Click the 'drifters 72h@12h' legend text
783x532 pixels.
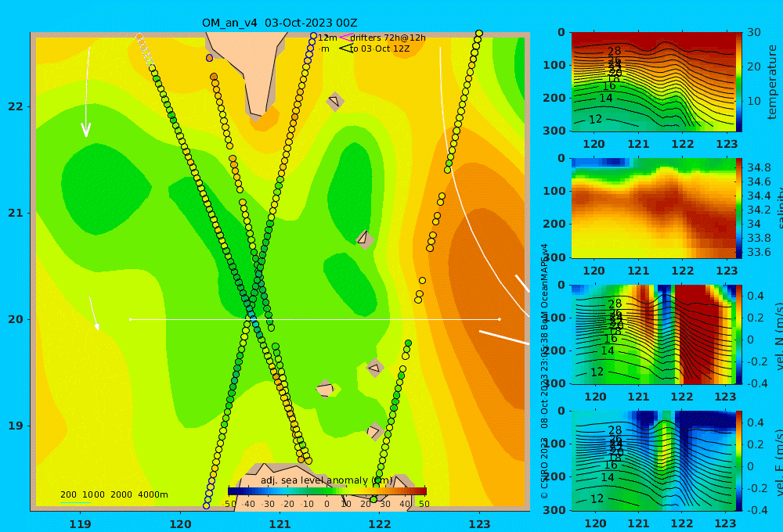[388, 38]
